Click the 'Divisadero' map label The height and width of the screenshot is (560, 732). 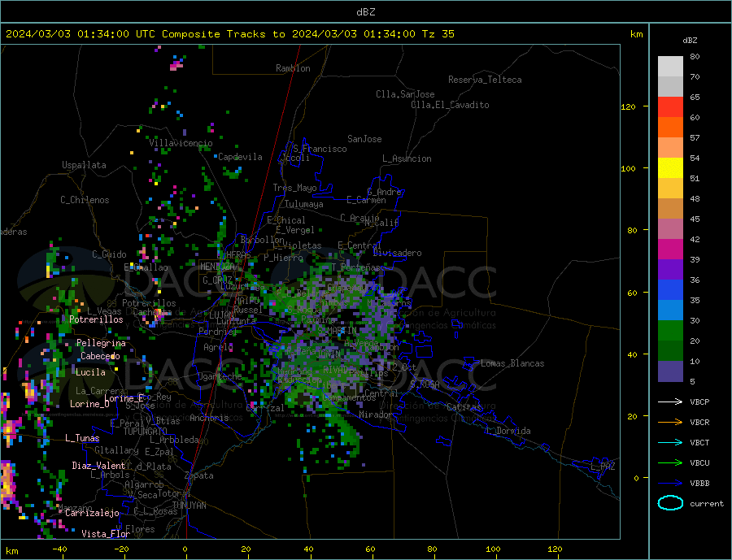(x=397, y=253)
